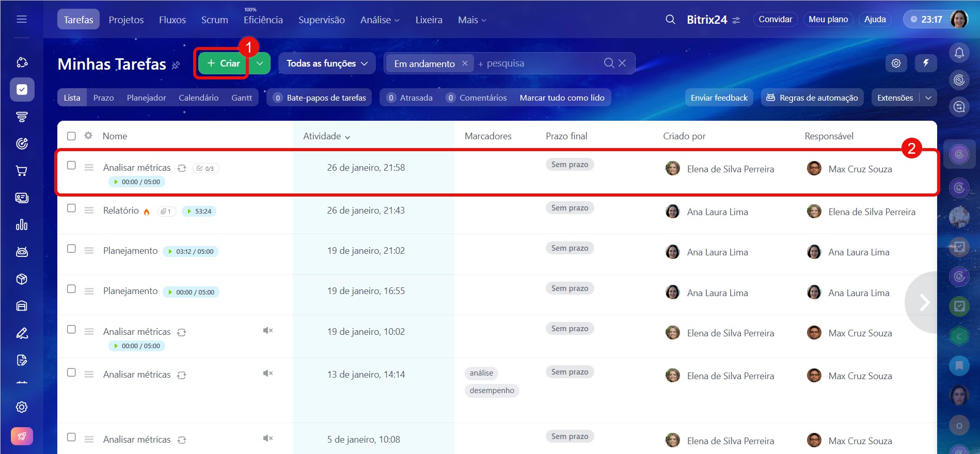Pin the Minhas Tarefas page title
Image resolution: width=980 pixels, height=454 pixels.
coord(176,65)
